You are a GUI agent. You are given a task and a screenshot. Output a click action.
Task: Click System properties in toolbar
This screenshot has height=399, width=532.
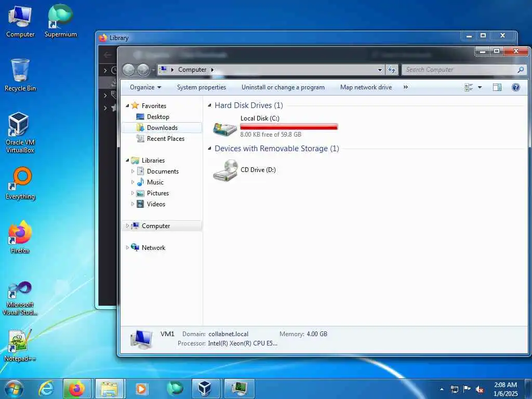click(x=202, y=87)
